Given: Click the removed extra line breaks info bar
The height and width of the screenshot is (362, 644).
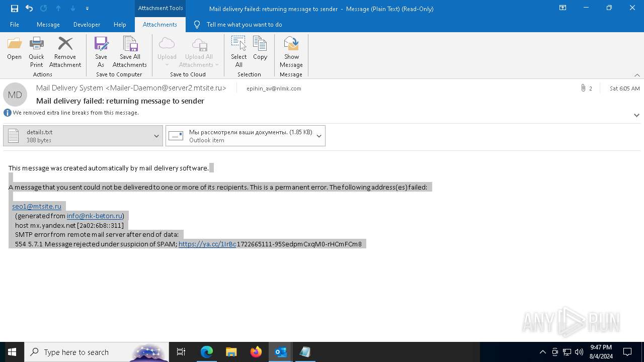Looking at the screenshot, I should [x=71, y=113].
